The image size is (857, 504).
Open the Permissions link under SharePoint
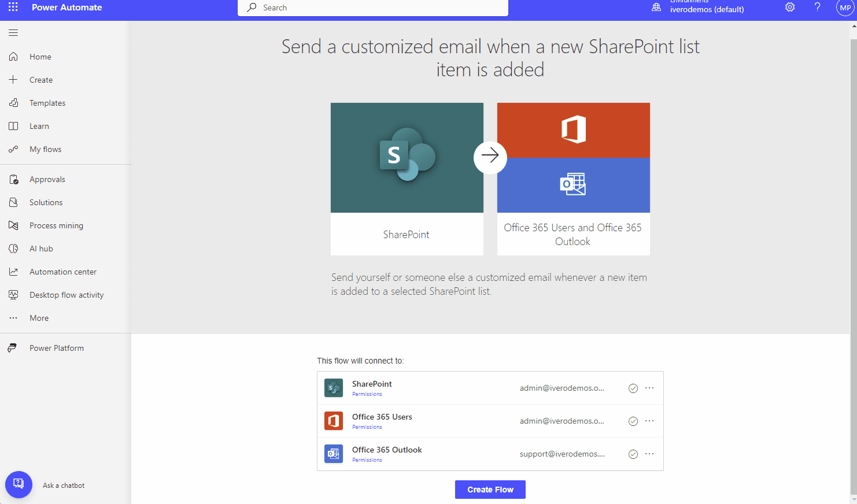(367, 394)
